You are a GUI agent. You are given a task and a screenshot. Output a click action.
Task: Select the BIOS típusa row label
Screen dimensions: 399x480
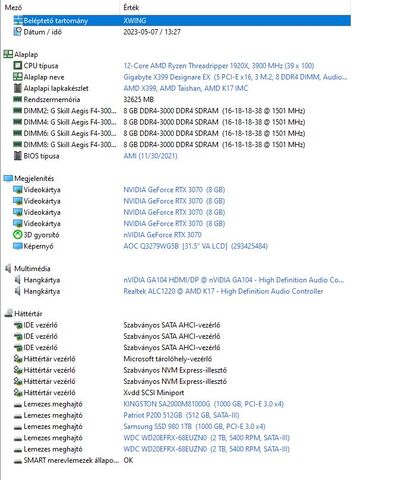(x=41, y=156)
